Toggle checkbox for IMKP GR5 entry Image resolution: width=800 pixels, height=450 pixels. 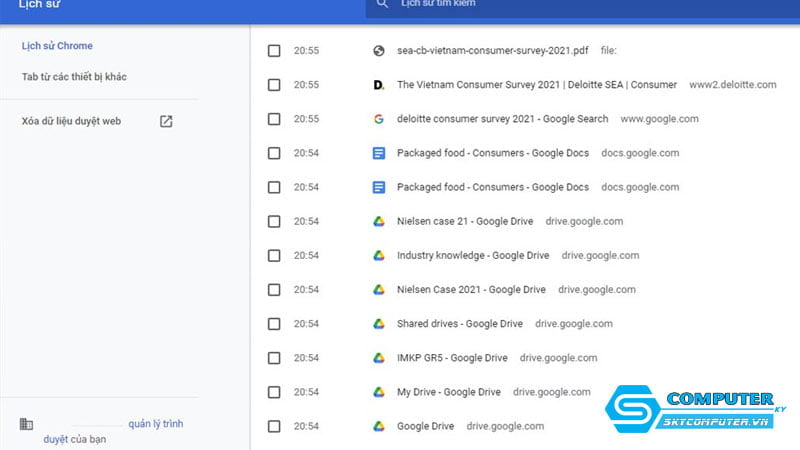click(x=274, y=358)
